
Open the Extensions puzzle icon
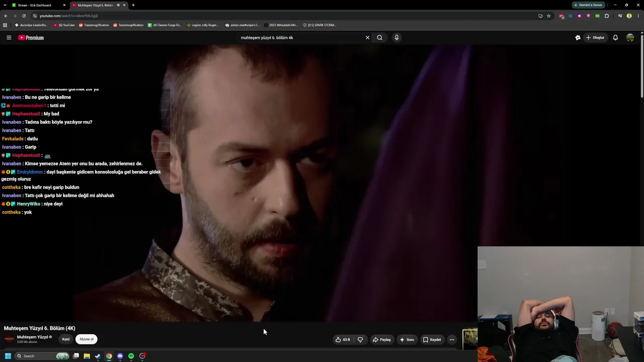point(606,16)
